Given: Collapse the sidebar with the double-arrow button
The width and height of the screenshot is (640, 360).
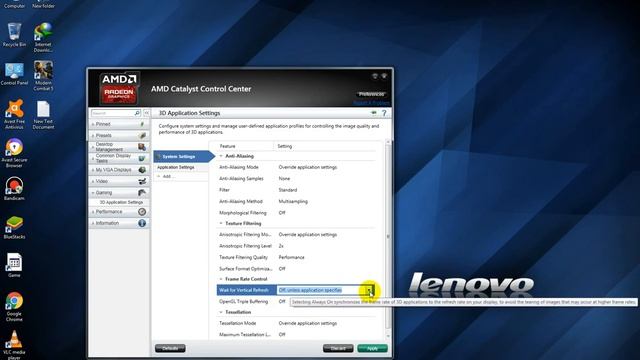Looking at the screenshot, I should coord(147,113).
